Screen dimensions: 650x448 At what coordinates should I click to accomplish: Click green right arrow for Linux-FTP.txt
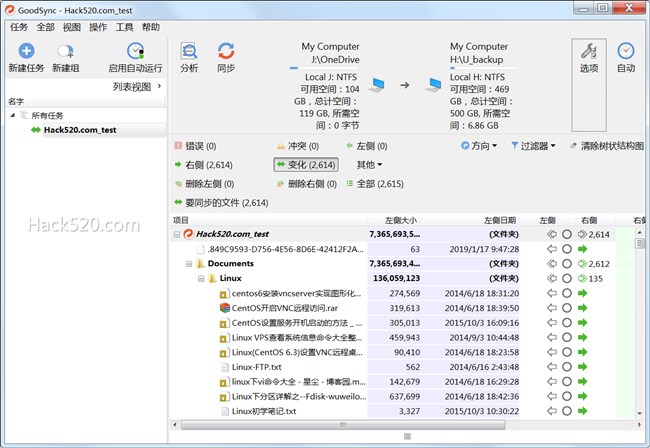[x=582, y=367]
